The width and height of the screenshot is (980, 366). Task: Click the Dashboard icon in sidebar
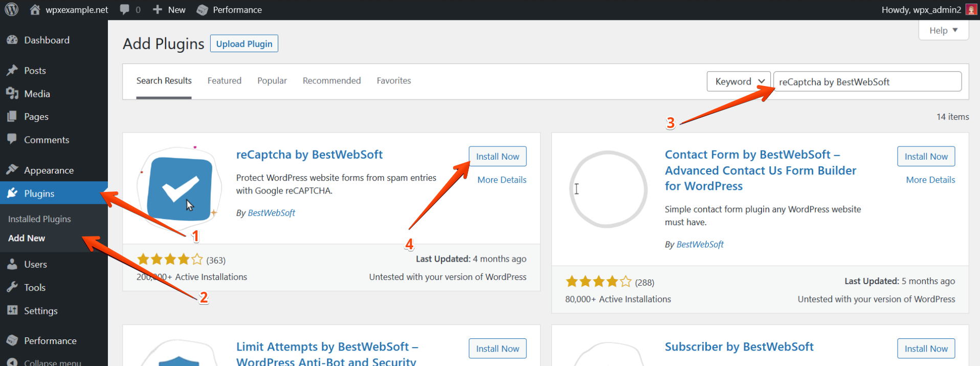click(12, 40)
